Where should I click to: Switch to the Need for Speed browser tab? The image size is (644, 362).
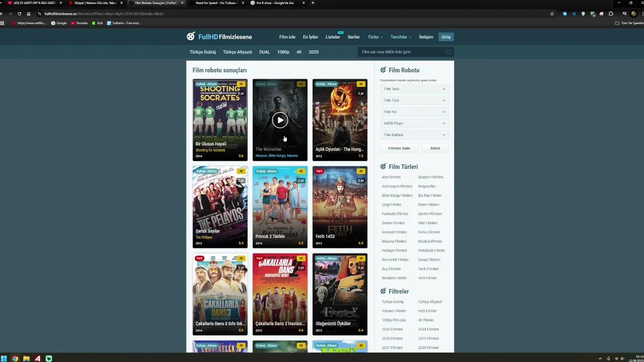pyautogui.click(x=216, y=3)
